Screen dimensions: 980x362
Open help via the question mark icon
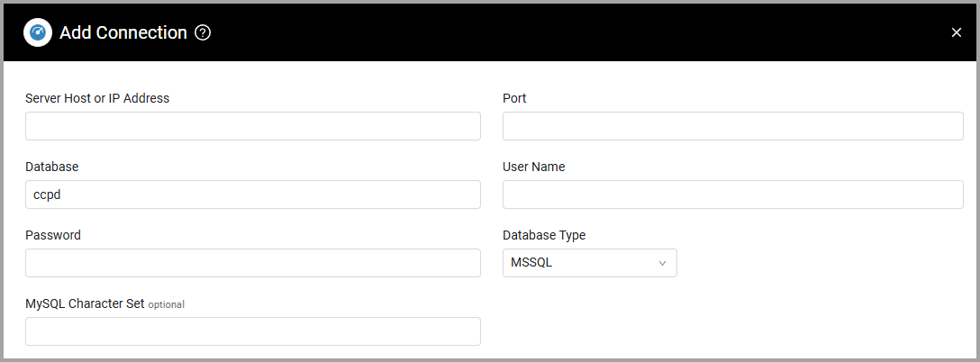click(203, 32)
